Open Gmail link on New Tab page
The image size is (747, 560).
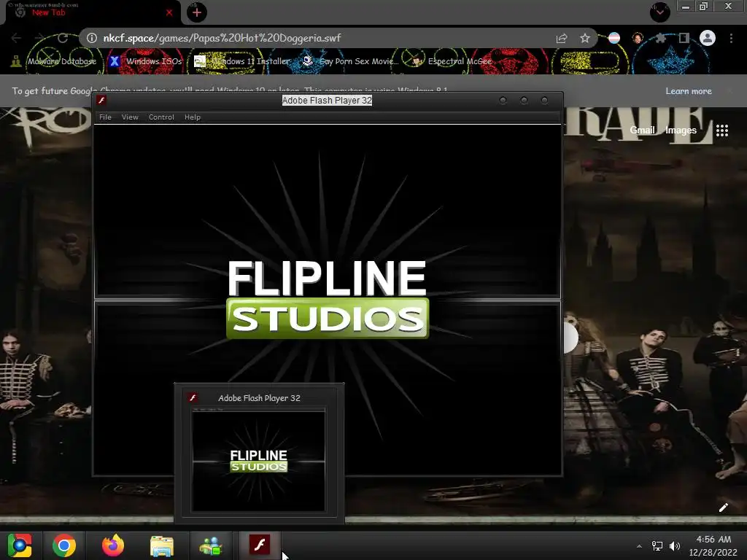[642, 130]
